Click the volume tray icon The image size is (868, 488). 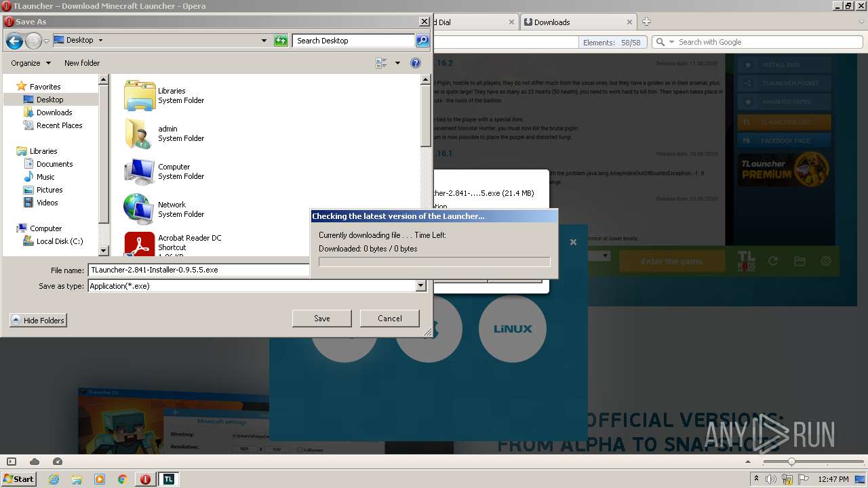coord(772,479)
